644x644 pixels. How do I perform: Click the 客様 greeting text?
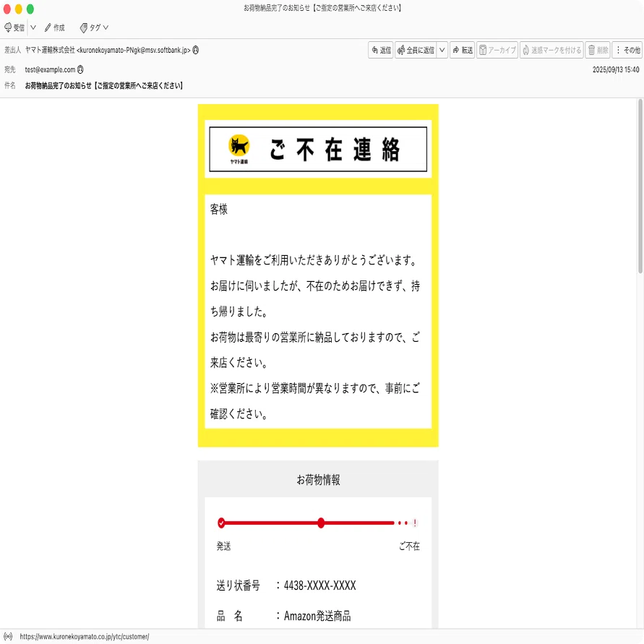tap(219, 209)
